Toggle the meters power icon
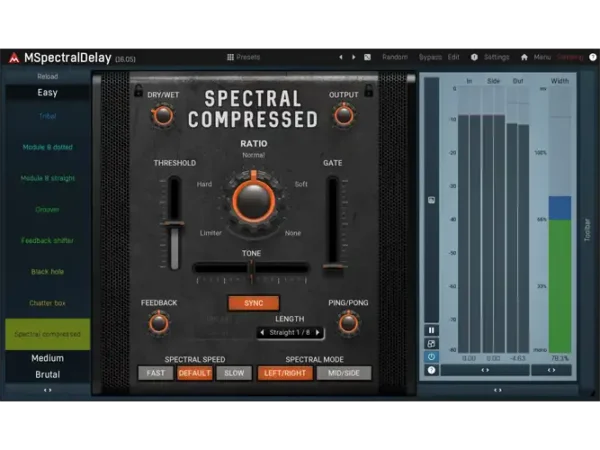Viewport: 600px width, 450px height. click(431, 357)
